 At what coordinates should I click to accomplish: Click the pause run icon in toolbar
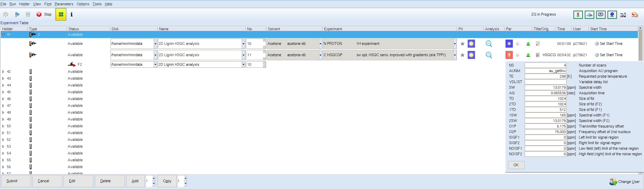pos(28,14)
